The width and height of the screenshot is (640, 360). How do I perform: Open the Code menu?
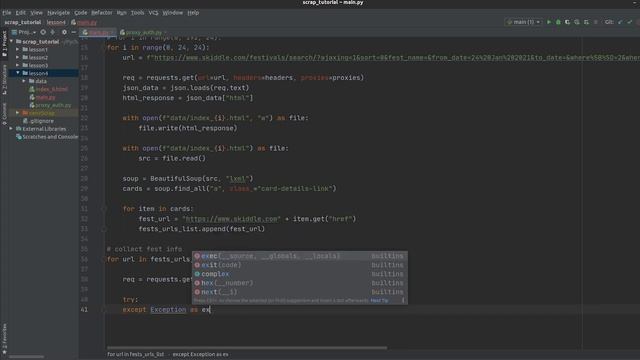tap(80, 13)
